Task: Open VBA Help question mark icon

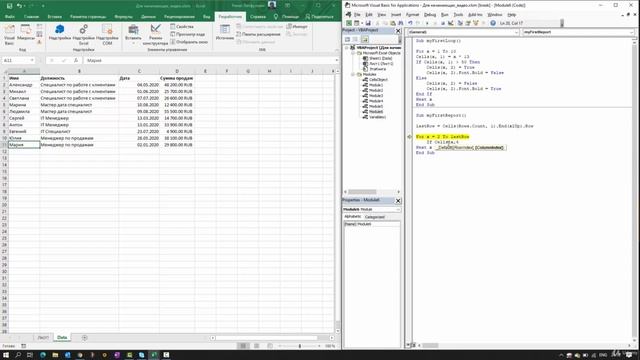Action: (493, 23)
